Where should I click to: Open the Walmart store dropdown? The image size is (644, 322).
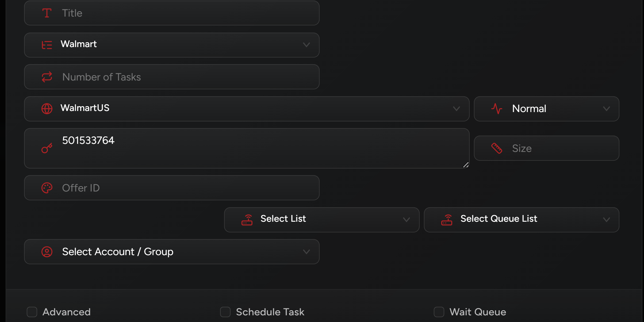(x=306, y=45)
